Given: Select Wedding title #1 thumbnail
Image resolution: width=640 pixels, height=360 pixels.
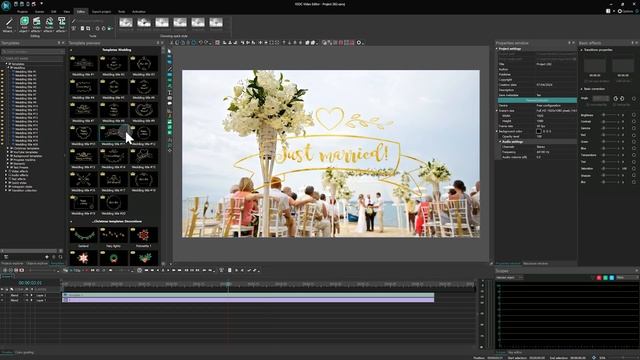Looking at the screenshot, I should [x=83, y=64].
